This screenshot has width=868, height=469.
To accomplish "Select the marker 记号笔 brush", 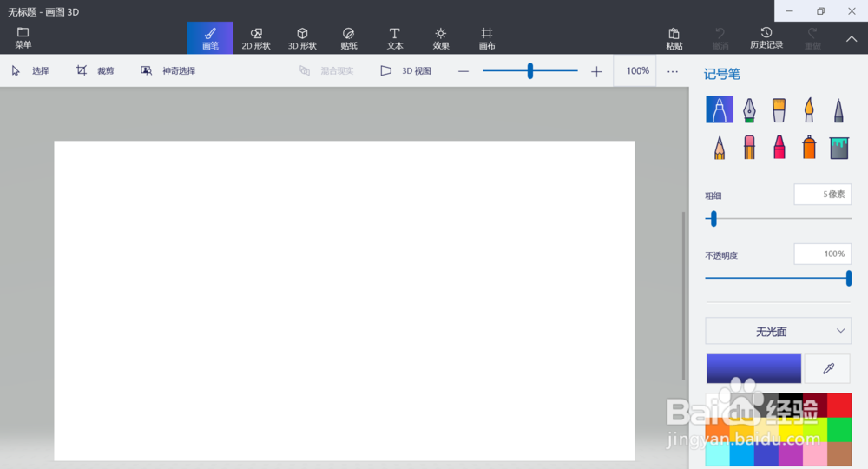I will click(719, 109).
